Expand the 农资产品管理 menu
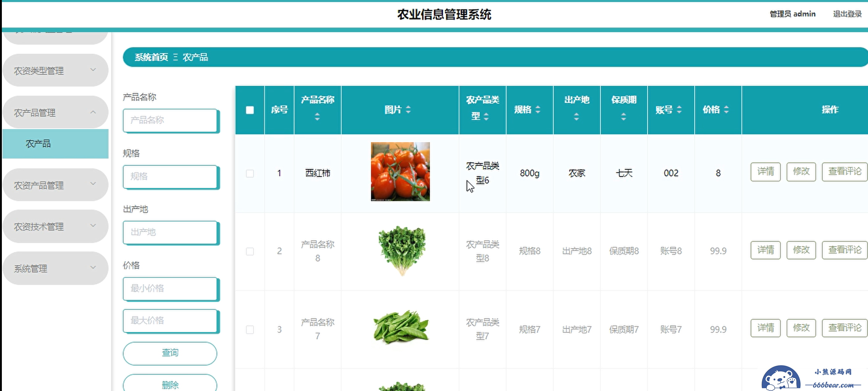This screenshot has width=868, height=391. 55,185
